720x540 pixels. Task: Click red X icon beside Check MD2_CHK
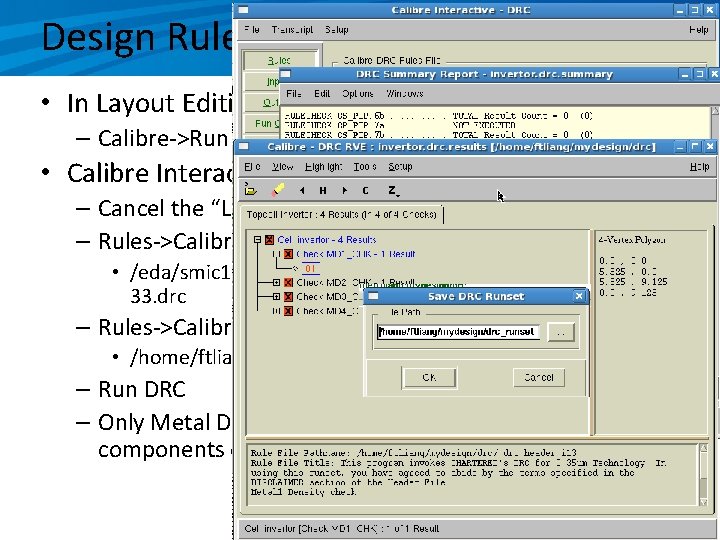tap(288, 282)
